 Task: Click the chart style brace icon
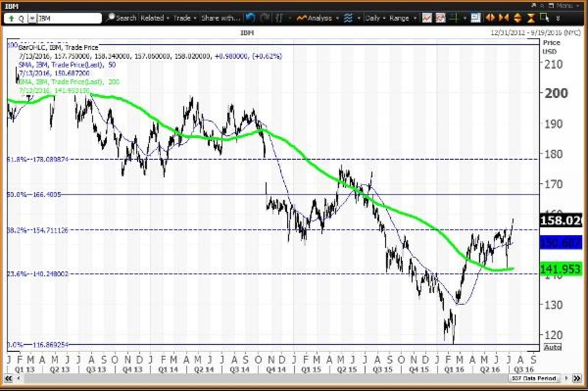279,18
